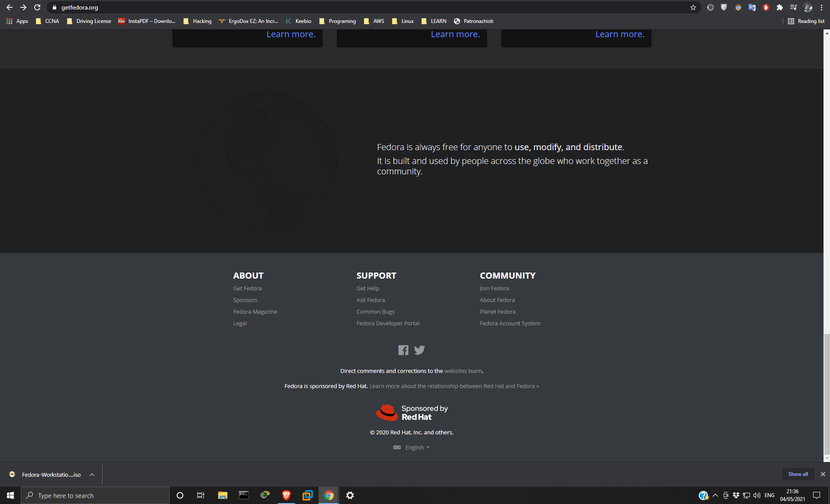Open the Common Bugs link
Screen dimensions: 830x504
(376, 311)
